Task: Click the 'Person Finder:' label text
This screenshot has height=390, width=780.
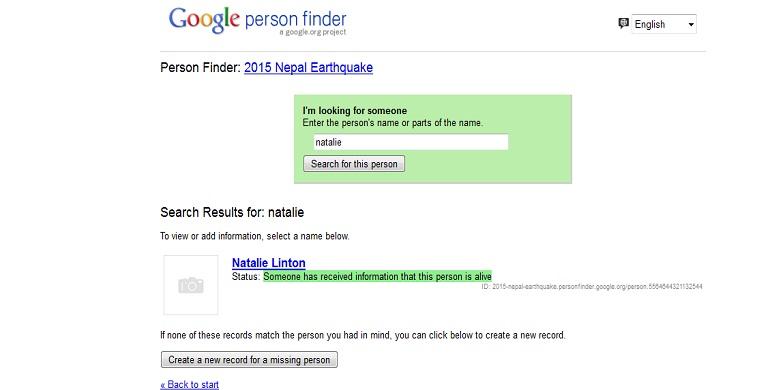Action: coord(200,67)
